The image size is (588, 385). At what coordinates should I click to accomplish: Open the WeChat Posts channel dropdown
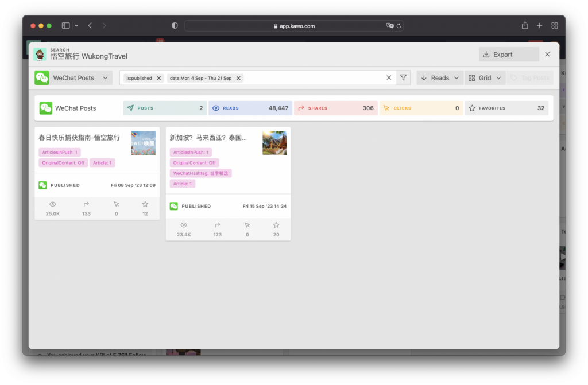pos(73,78)
